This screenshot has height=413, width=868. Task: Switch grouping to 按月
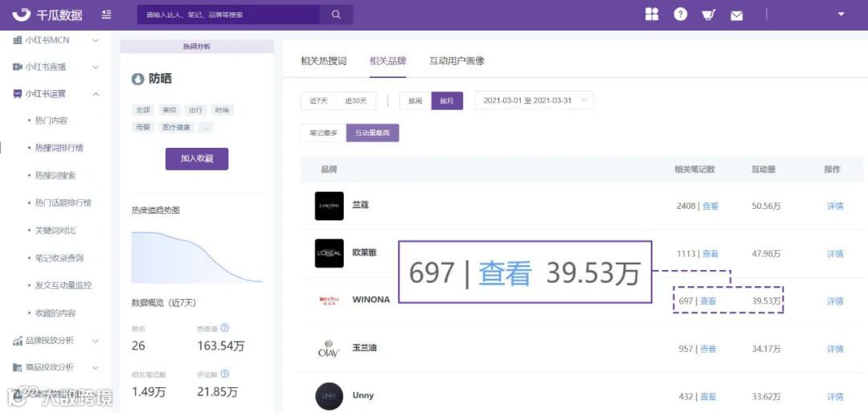click(x=447, y=100)
